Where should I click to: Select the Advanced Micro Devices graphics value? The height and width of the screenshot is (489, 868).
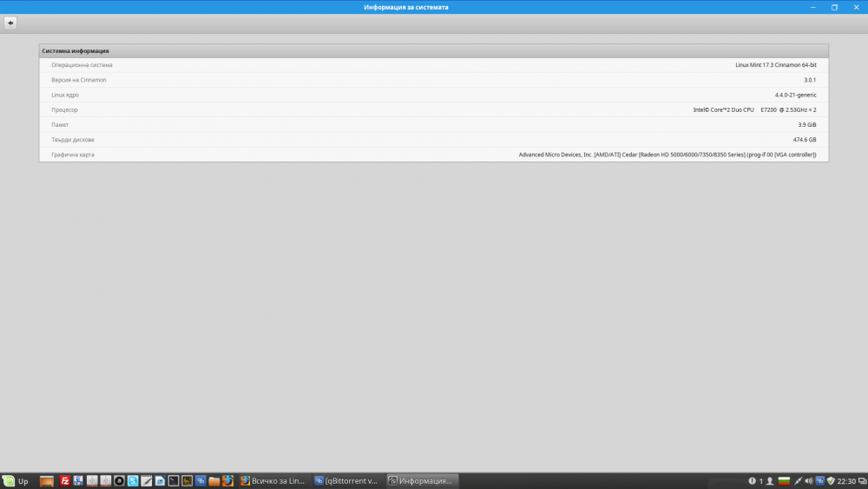point(667,155)
